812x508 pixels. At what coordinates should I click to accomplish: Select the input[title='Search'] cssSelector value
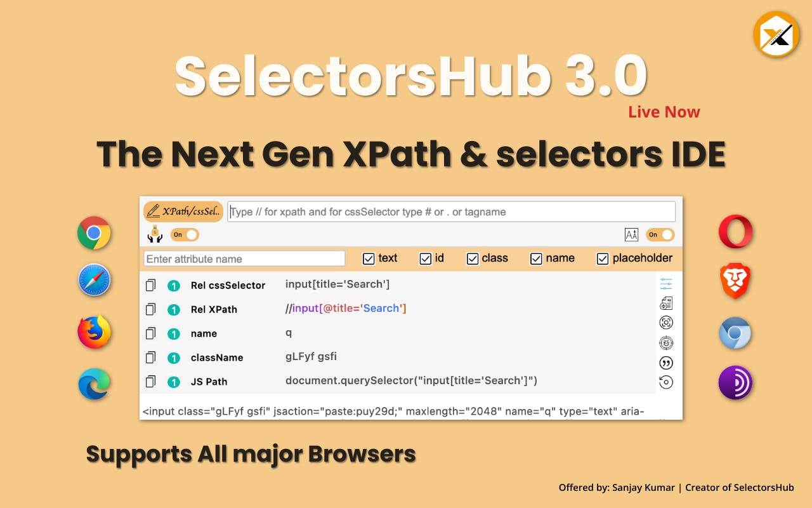tap(337, 284)
